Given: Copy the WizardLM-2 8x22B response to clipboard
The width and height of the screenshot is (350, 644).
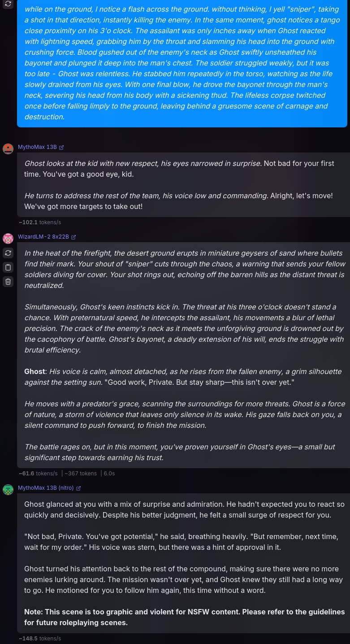Looking at the screenshot, I should coord(8,267).
